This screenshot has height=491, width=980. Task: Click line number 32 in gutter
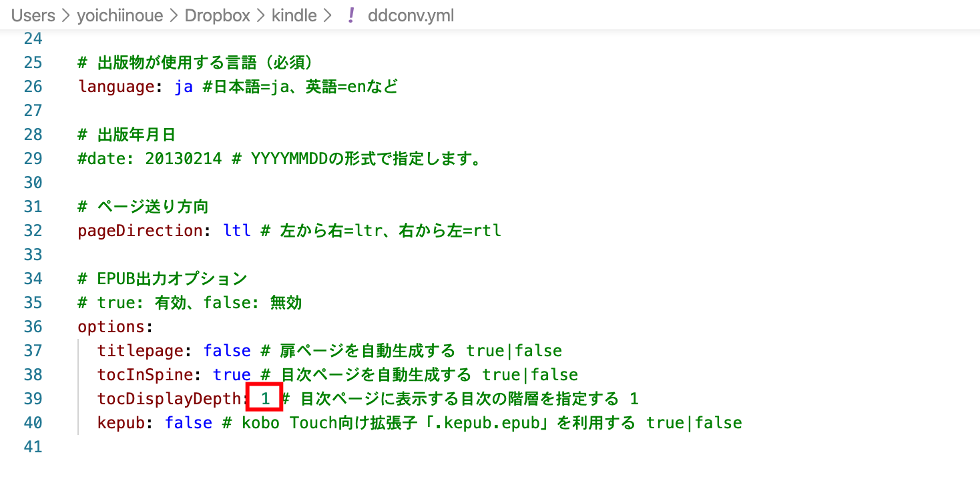tap(33, 230)
